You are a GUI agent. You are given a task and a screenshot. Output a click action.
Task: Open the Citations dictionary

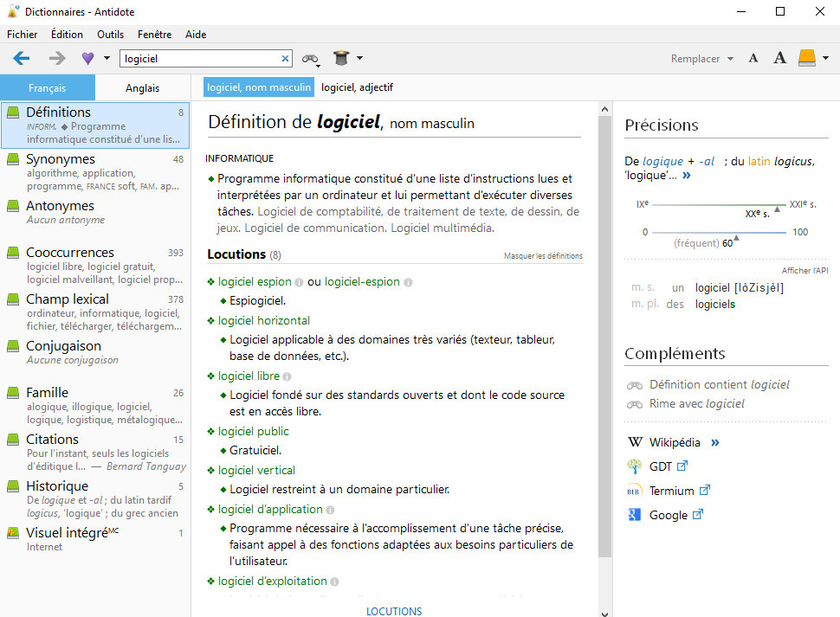pos(95,453)
